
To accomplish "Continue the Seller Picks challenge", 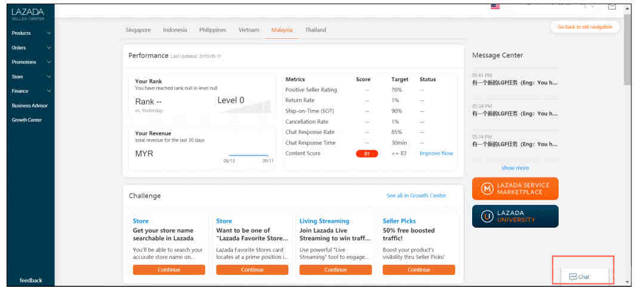I will 418,269.
